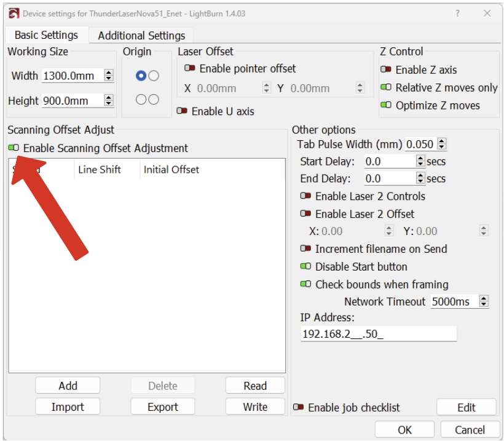Toggle Enable Z axis switch
This screenshot has width=504, height=441.
tap(386, 70)
